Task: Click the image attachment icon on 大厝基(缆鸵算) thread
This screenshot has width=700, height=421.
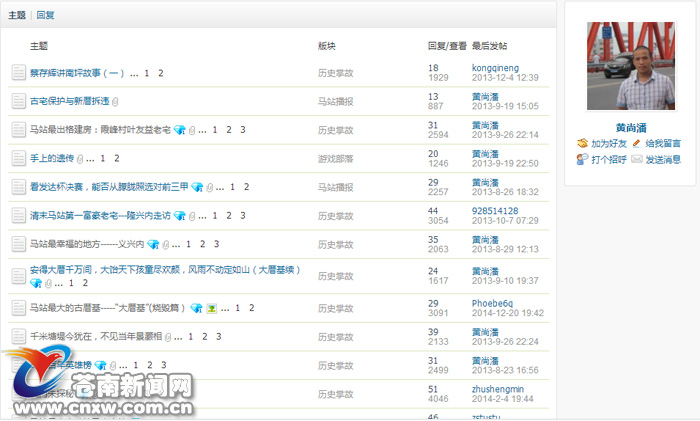Action: (212, 308)
